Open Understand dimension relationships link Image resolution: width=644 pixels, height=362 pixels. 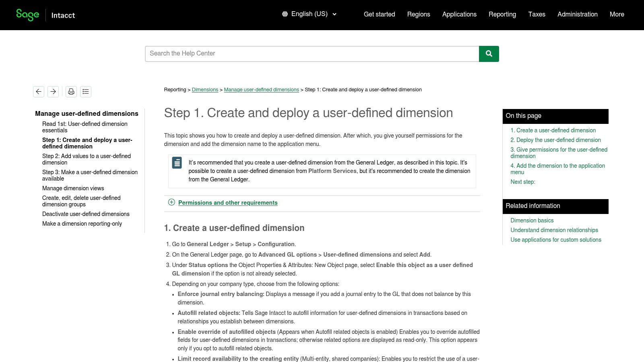(x=554, y=230)
